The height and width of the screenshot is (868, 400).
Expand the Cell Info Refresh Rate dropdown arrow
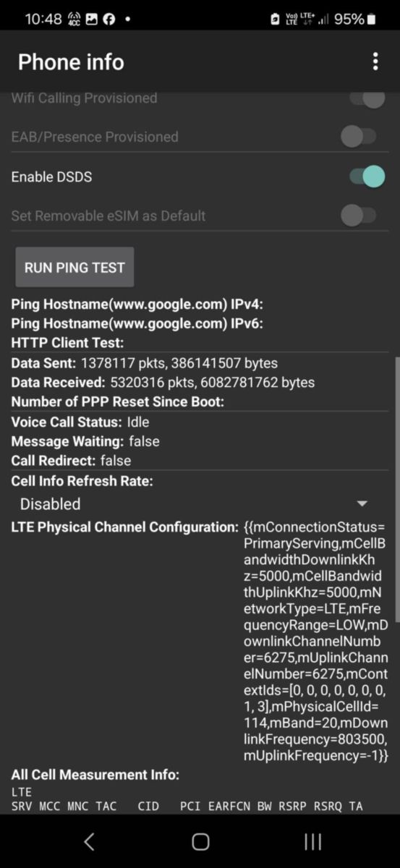tap(362, 503)
